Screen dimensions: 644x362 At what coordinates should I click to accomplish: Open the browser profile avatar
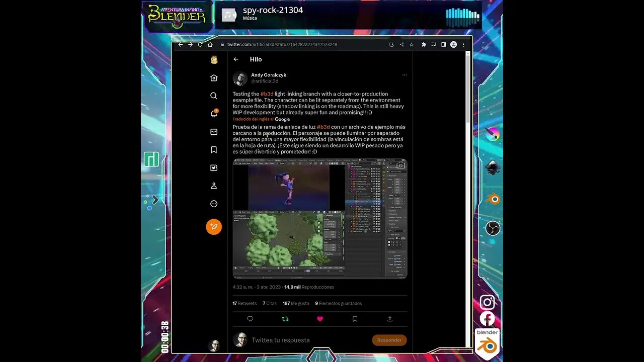pyautogui.click(x=453, y=44)
